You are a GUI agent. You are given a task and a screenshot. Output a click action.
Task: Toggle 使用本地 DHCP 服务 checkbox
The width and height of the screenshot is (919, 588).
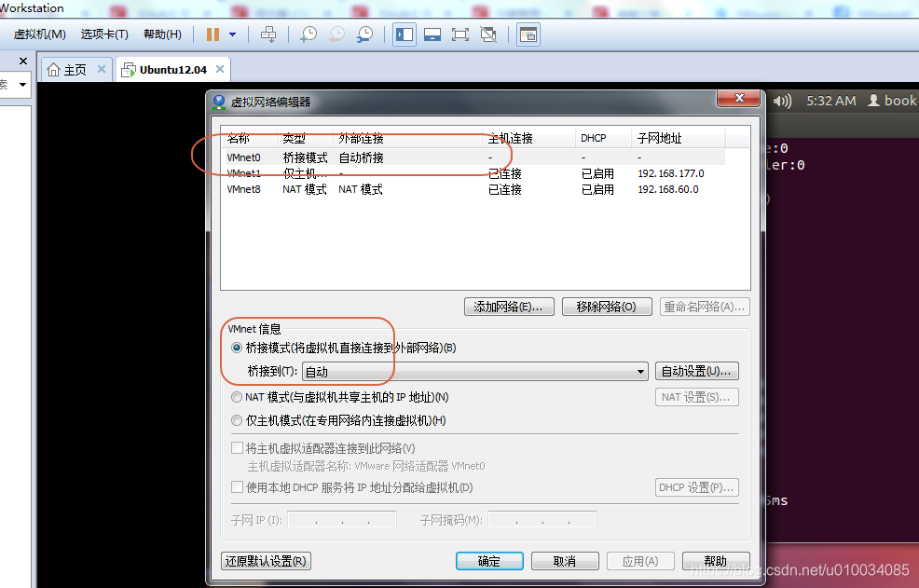point(238,487)
